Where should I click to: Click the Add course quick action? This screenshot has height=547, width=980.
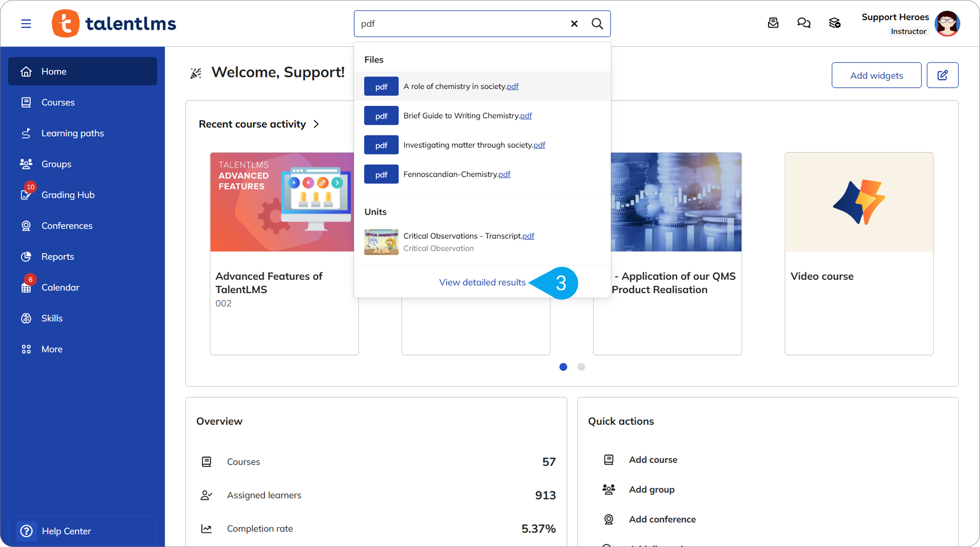(653, 460)
